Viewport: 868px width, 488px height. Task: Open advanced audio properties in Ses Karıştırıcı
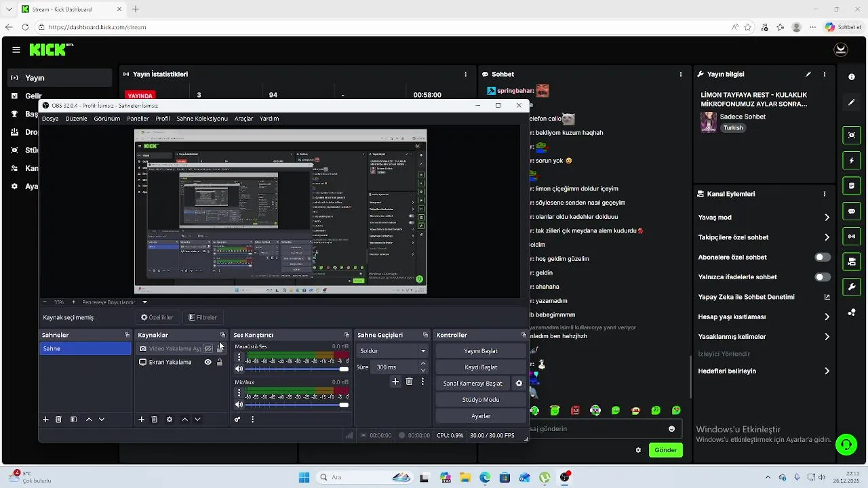(237, 420)
